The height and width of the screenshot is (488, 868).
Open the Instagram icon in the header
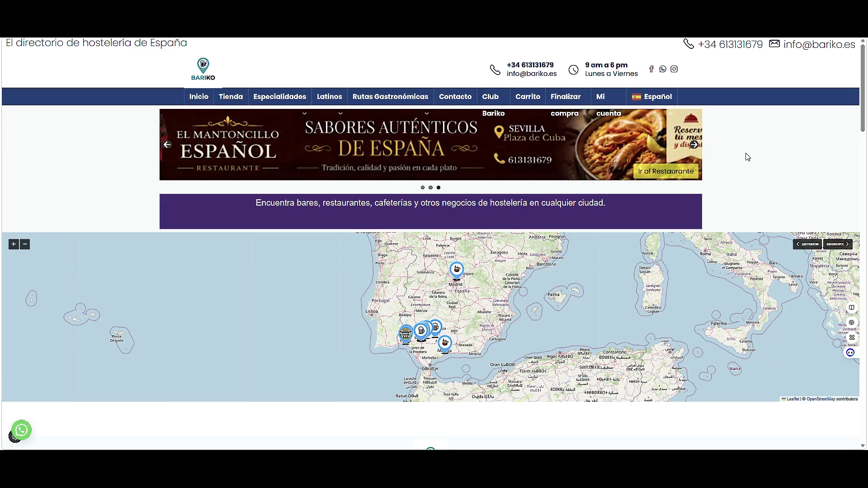[674, 69]
